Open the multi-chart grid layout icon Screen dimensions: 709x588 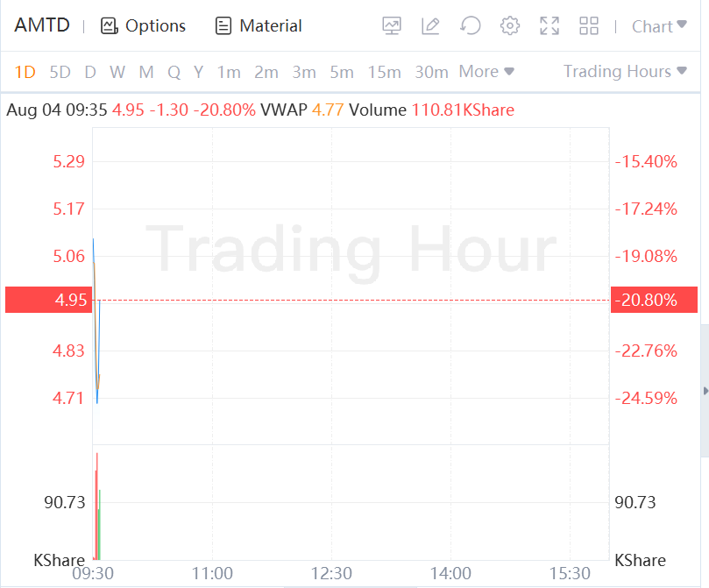click(x=589, y=26)
